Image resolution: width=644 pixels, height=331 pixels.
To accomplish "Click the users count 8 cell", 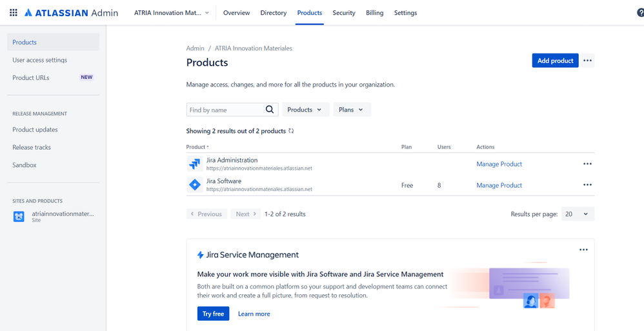I will point(439,185).
